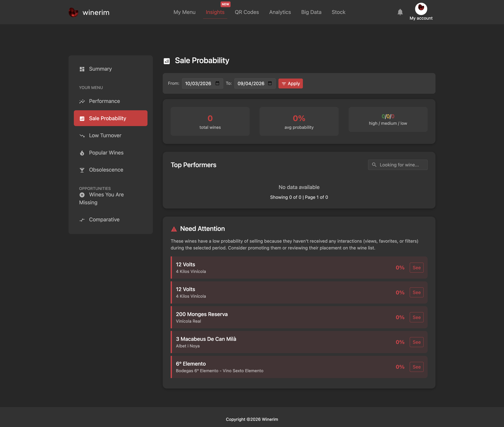
Task: Open the To date calendar picker
Action: [x=270, y=83]
